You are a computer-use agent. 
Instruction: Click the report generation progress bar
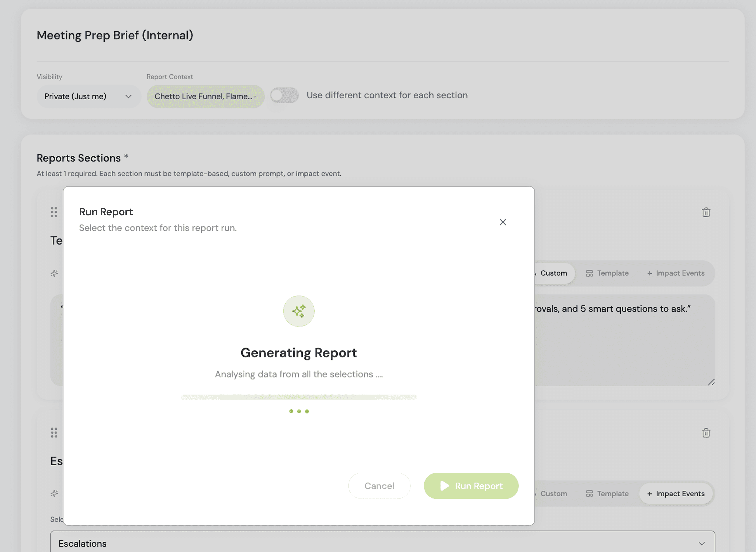coord(299,397)
